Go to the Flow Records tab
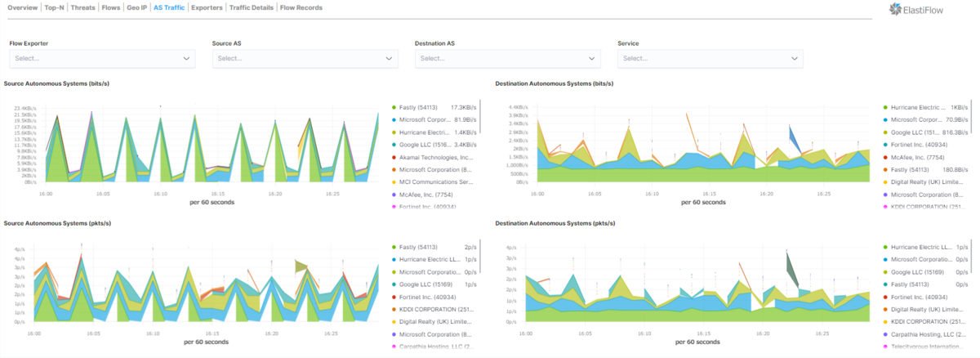This screenshot has width=980, height=358. point(301,7)
